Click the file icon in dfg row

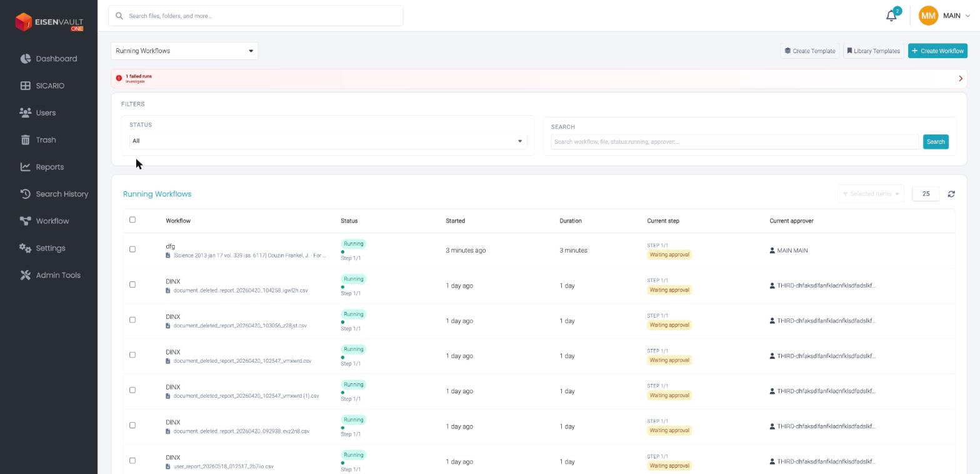coord(167,255)
